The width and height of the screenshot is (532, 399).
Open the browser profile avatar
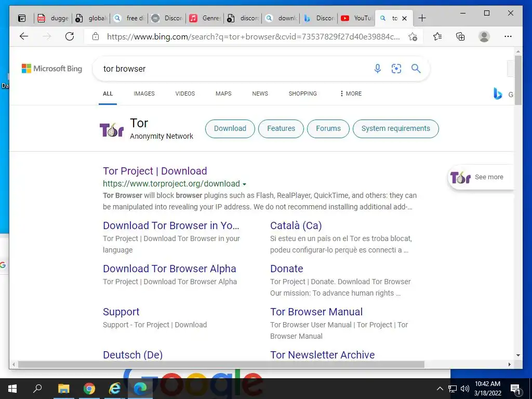(484, 36)
